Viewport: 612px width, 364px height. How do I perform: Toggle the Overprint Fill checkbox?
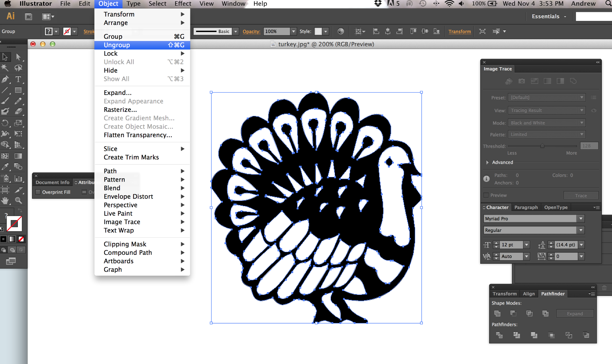click(x=38, y=192)
